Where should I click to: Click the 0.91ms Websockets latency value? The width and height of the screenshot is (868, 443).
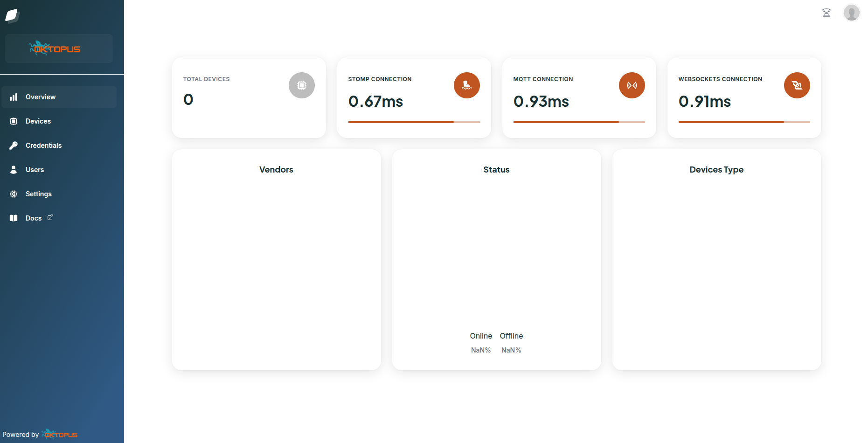(705, 101)
